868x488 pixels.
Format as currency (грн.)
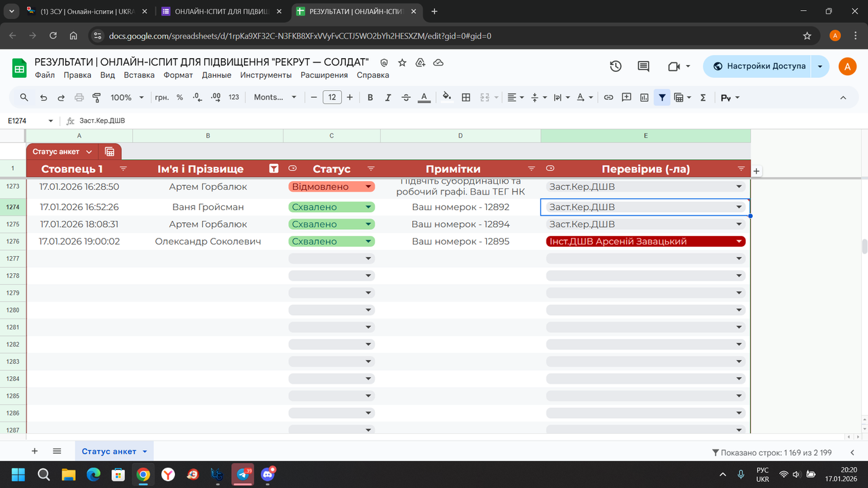tap(162, 98)
